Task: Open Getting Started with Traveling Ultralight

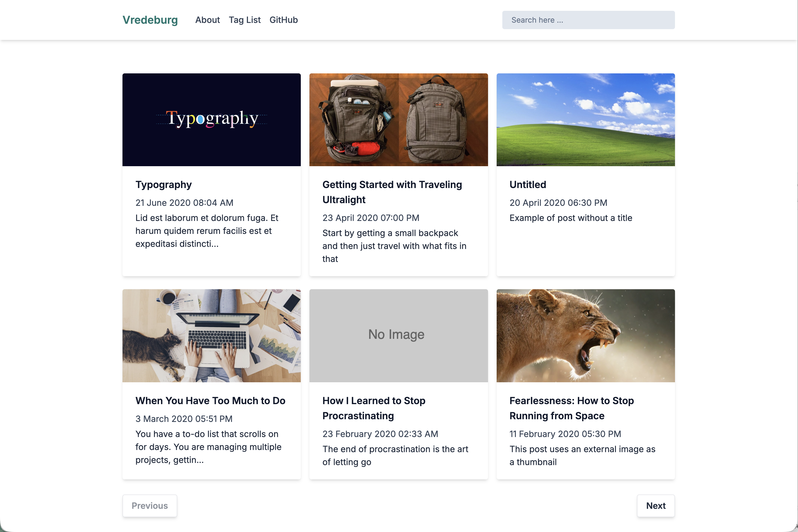Action: 392,192
